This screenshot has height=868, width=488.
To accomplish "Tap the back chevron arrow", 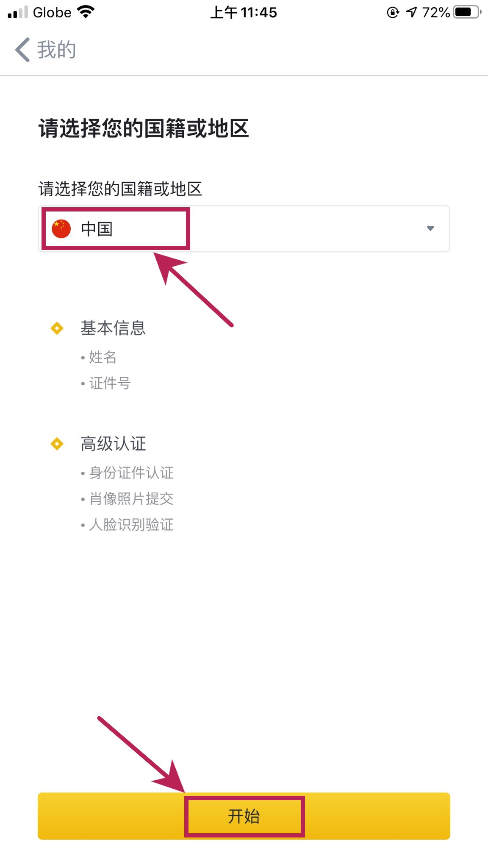I will pos(23,50).
